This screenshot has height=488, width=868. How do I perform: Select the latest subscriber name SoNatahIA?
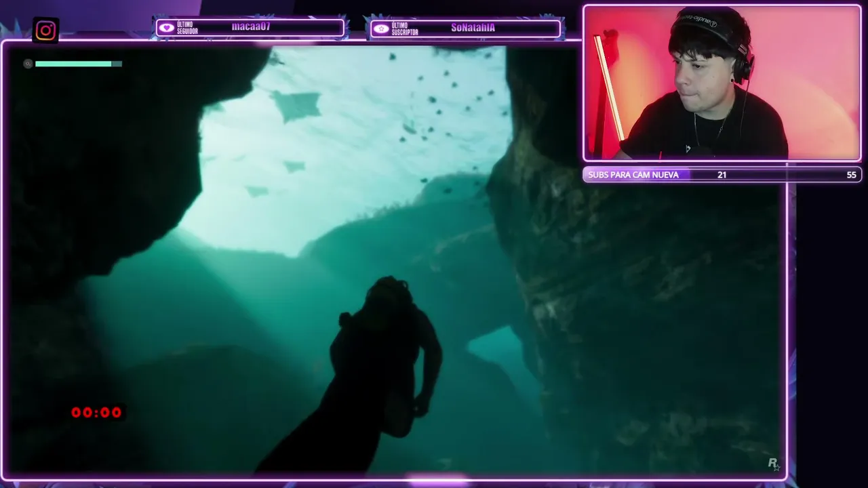click(473, 28)
